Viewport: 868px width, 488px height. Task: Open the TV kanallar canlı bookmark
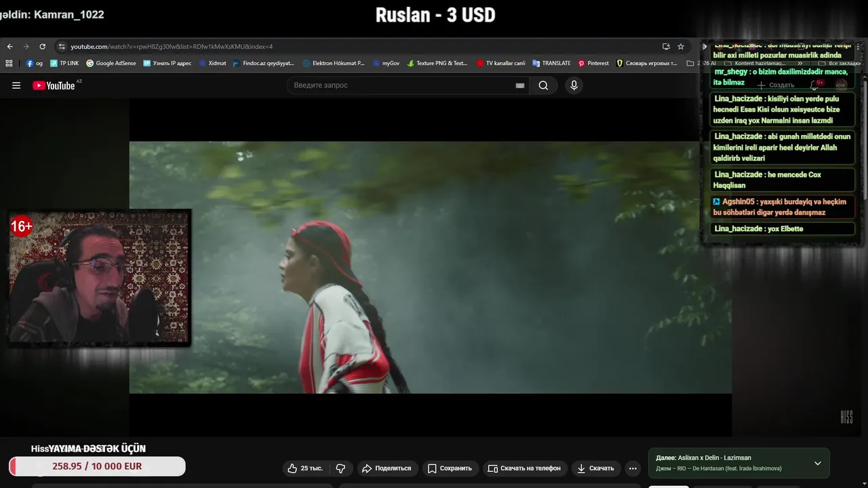(x=500, y=63)
